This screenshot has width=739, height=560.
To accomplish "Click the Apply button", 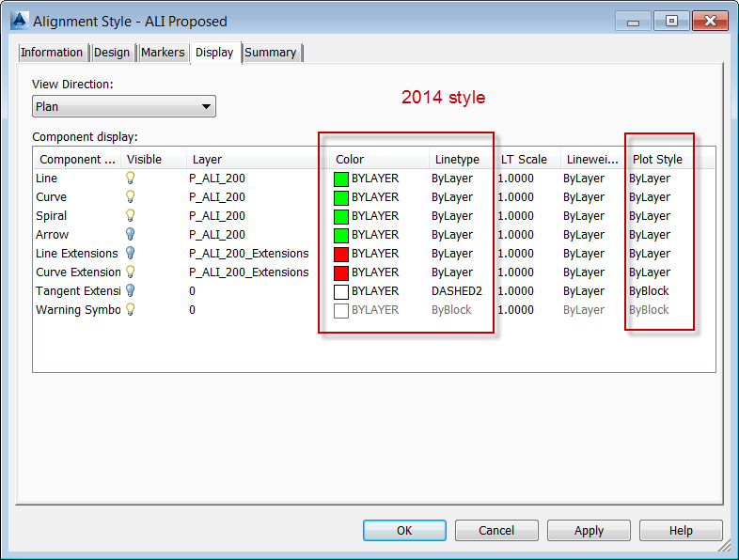I will click(589, 530).
